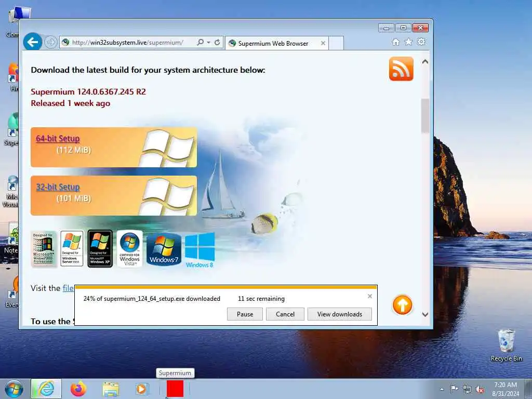
Task: Click the 32-bit Setup download link
Action: pos(58,187)
